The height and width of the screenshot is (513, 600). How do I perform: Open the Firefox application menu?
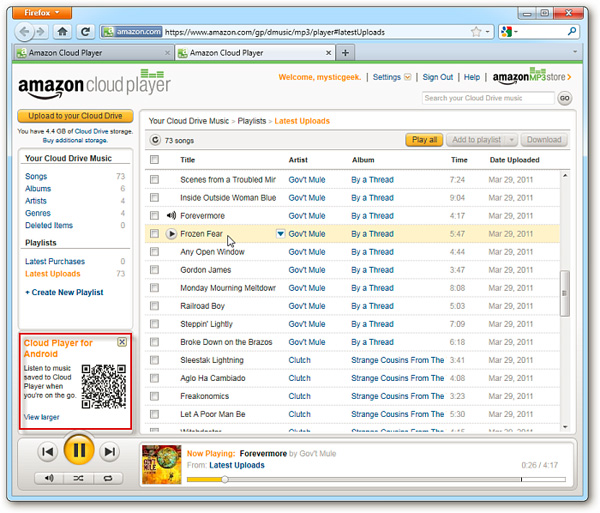(x=42, y=13)
